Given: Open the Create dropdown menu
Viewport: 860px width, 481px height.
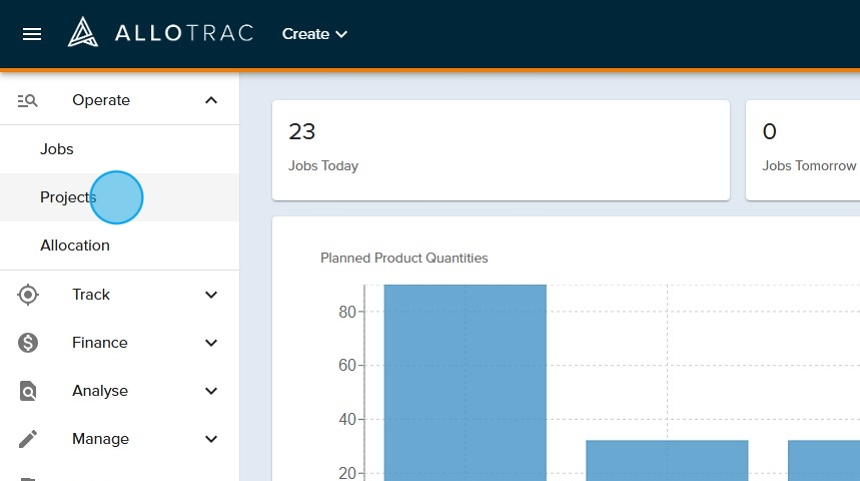Looking at the screenshot, I should tap(314, 34).
